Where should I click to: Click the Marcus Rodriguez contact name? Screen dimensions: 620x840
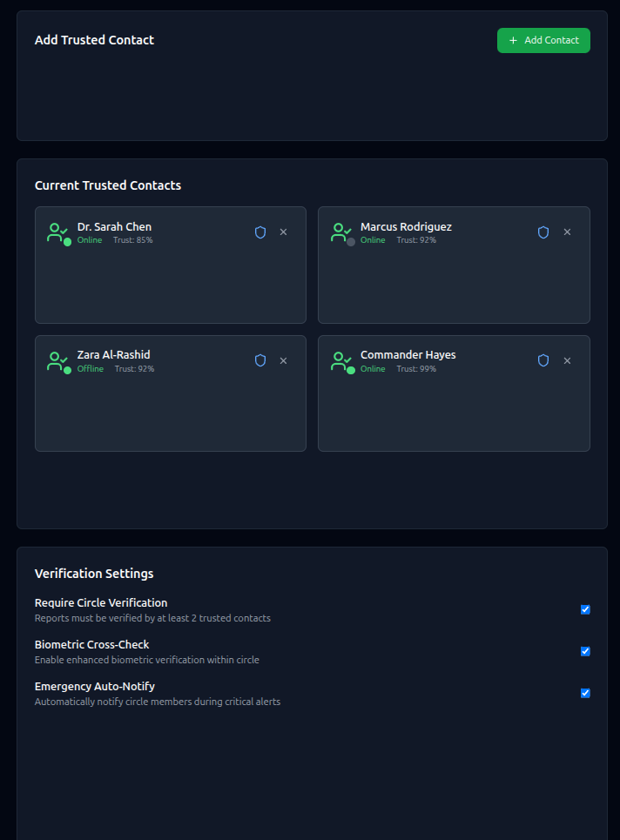[406, 226]
